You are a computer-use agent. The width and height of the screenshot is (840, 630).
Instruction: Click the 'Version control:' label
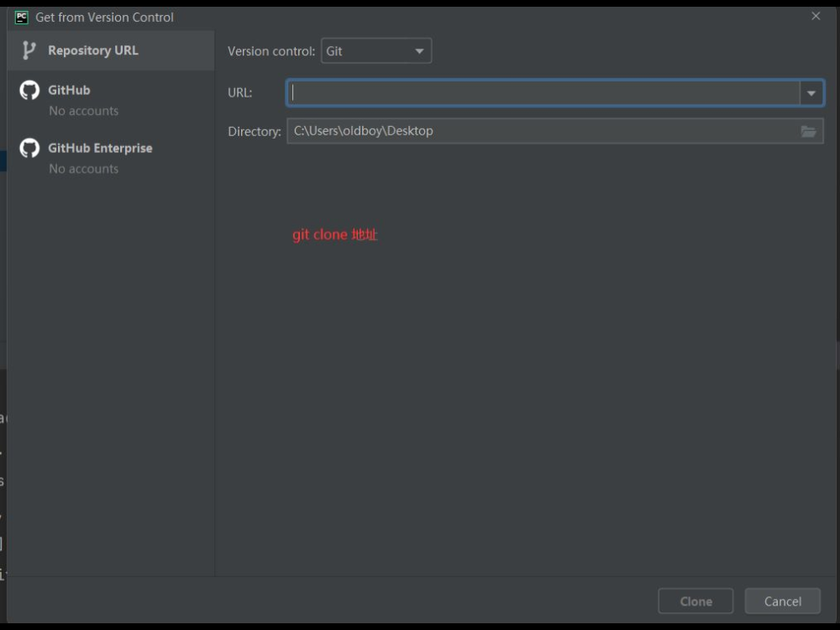(x=271, y=51)
